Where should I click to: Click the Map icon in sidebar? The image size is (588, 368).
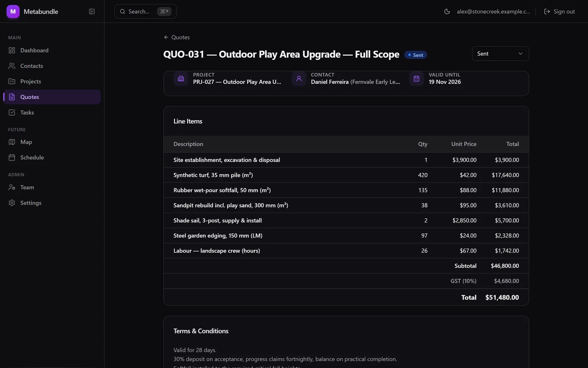12,142
